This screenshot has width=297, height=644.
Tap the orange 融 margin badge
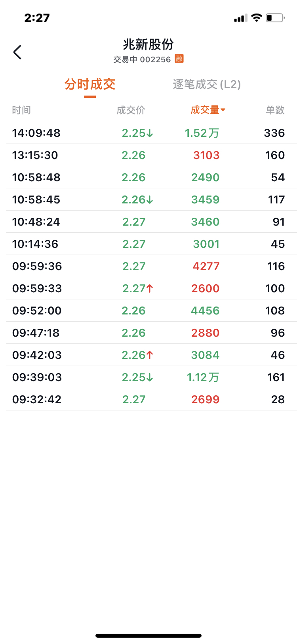(x=179, y=59)
